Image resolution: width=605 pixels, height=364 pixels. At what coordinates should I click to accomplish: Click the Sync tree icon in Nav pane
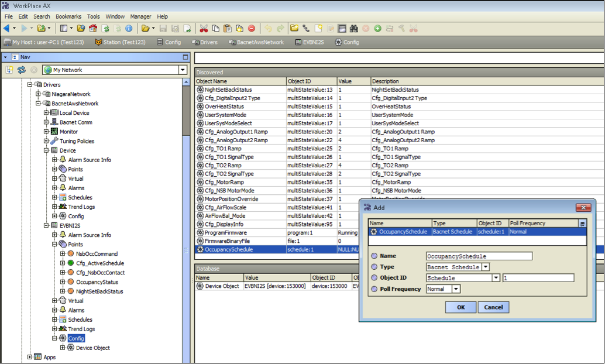coord(22,70)
